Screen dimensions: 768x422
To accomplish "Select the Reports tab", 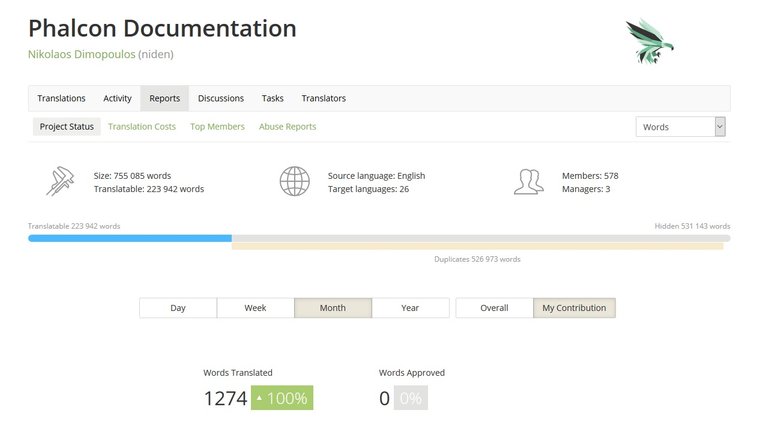I will (x=165, y=98).
